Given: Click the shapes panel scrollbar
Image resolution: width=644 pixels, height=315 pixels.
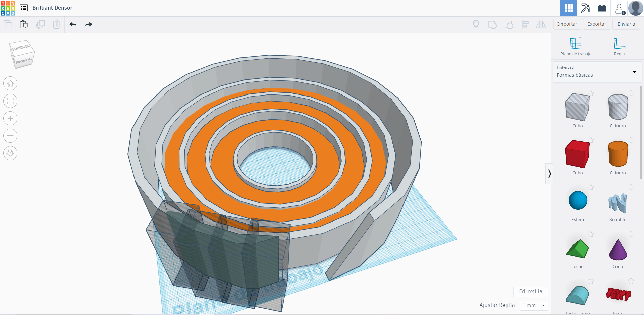Looking at the screenshot, I should click(x=641, y=132).
